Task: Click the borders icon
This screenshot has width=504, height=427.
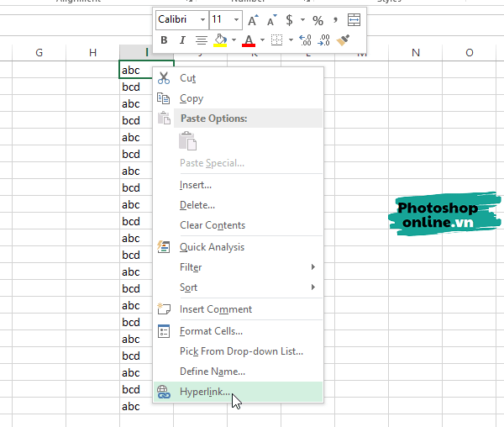Action: (276, 40)
